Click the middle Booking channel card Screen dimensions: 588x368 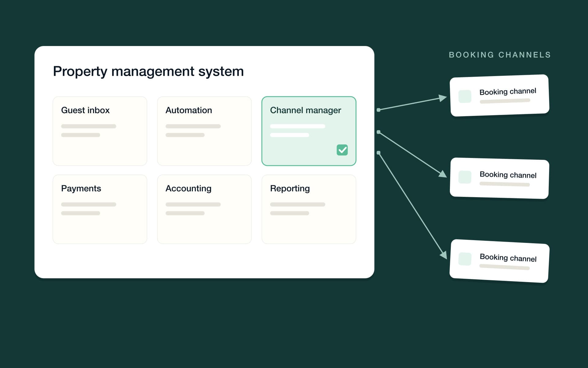[499, 178]
